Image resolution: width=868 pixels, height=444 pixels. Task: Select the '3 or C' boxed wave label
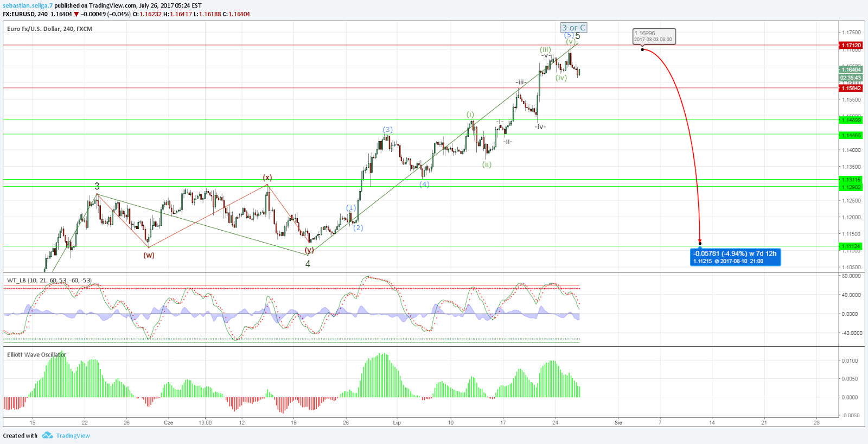point(573,28)
